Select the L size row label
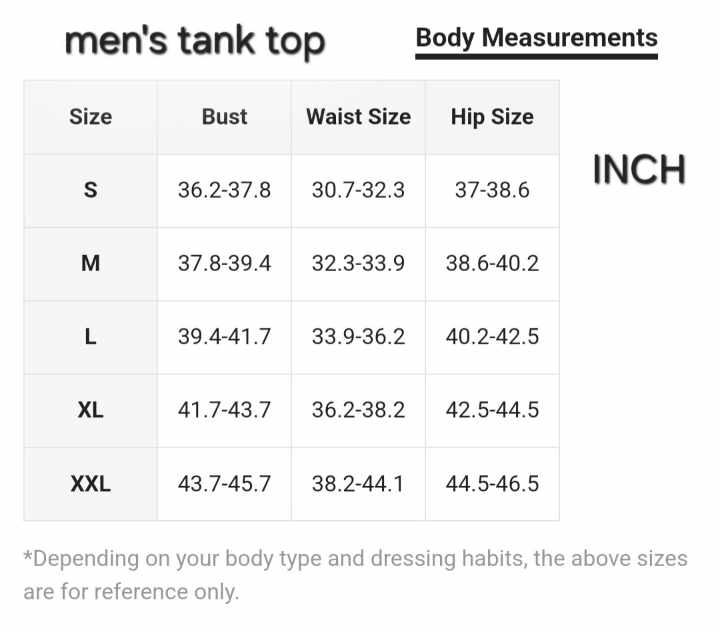The image size is (720, 630). [x=90, y=337]
